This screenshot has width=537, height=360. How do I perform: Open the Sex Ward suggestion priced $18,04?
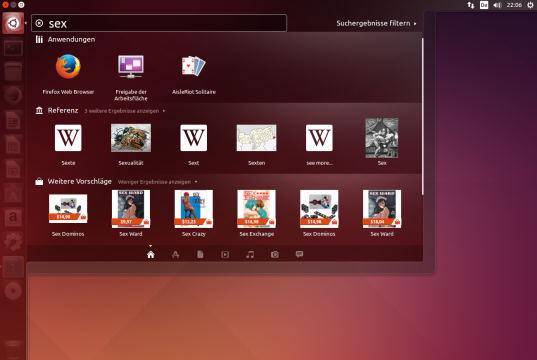point(382,213)
